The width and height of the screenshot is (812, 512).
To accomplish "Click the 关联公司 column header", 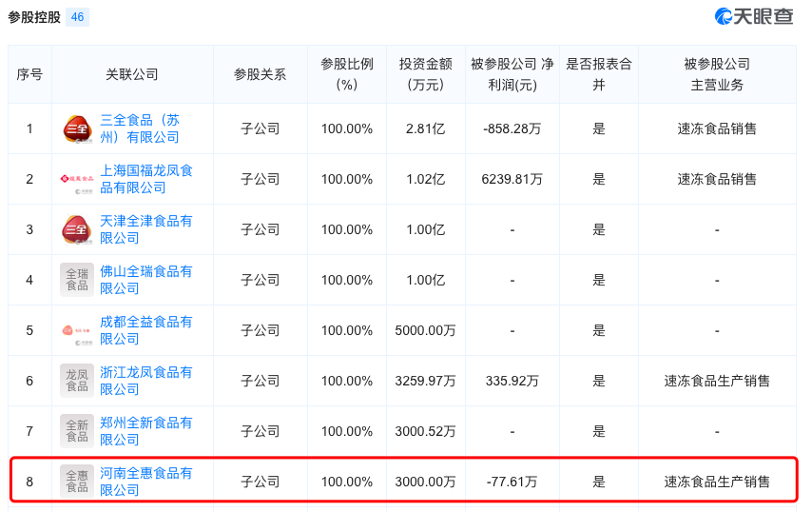I will click(x=132, y=74).
